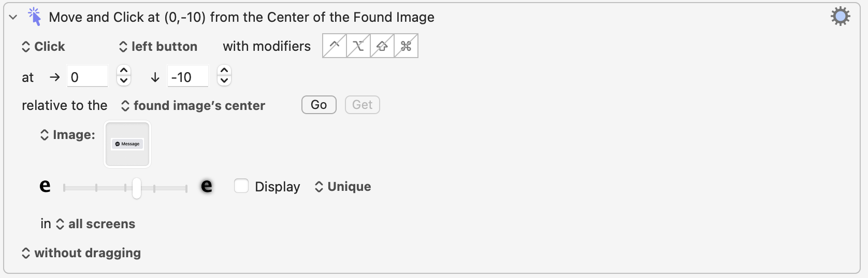Image resolution: width=868 pixels, height=278 pixels.
Task: Focus the horizontal offset field
Action: 88,77
